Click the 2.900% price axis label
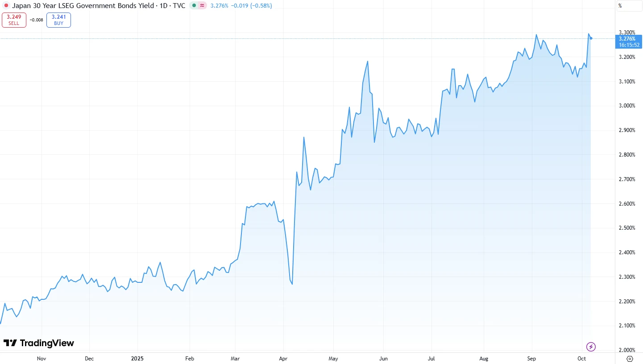Image resolution: width=643 pixels, height=364 pixels. (627, 130)
